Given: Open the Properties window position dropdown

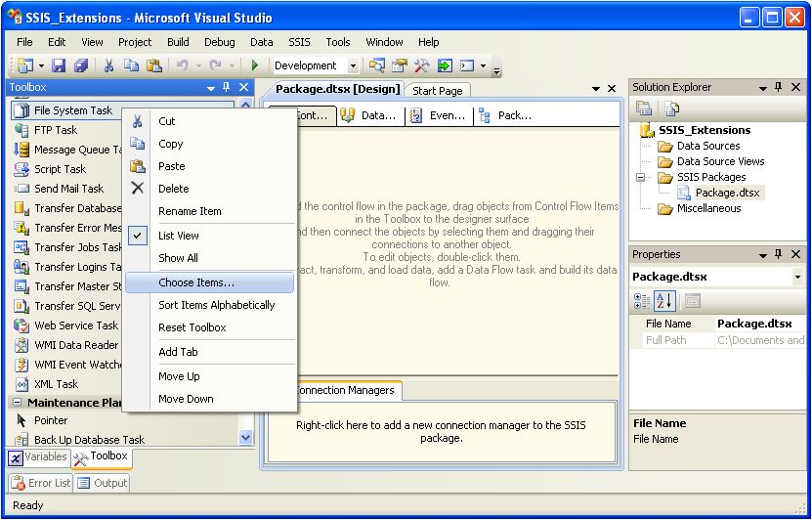Looking at the screenshot, I should pos(763,255).
